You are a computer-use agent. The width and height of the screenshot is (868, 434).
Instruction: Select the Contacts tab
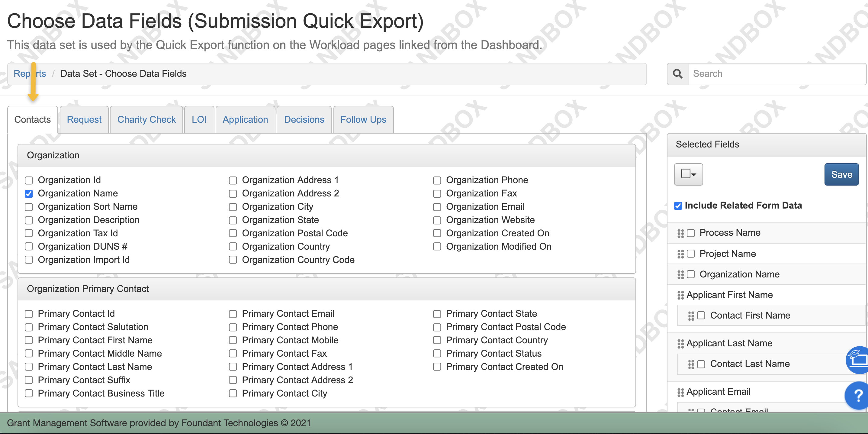33,120
